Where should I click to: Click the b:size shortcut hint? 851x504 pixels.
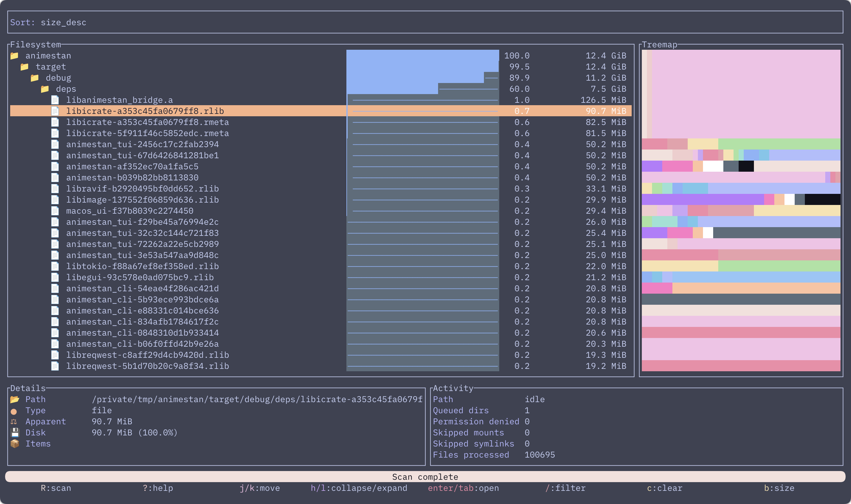point(779,488)
